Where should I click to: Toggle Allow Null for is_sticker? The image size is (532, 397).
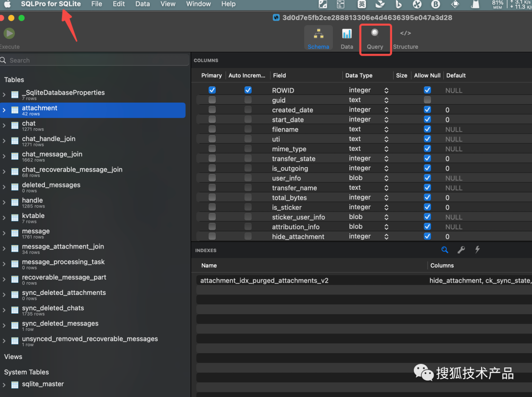[x=428, y=207]
